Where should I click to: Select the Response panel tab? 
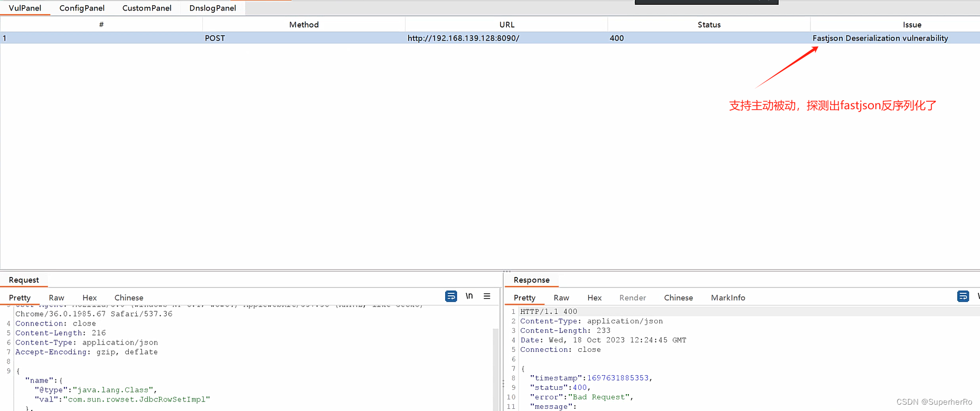531,280
